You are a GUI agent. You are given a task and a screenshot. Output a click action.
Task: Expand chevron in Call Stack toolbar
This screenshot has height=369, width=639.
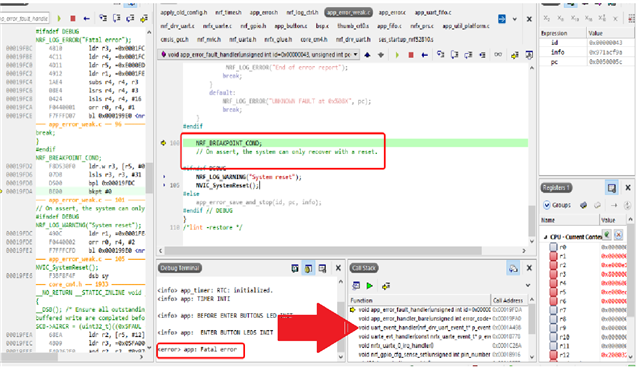click(528, 285)
